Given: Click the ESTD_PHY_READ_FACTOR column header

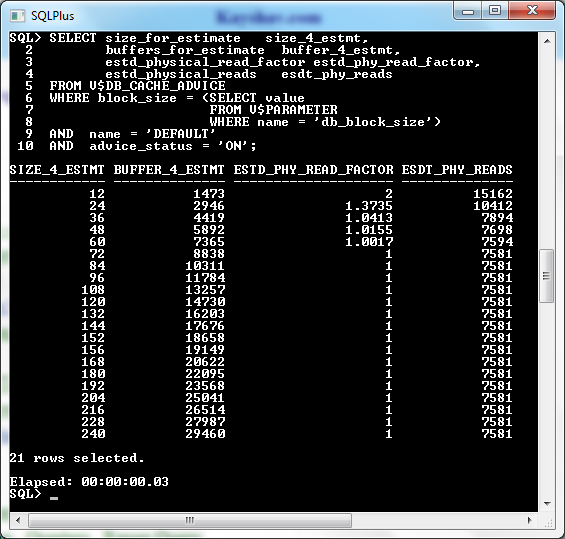Looking at the screenshot, I should click(313, 170).
